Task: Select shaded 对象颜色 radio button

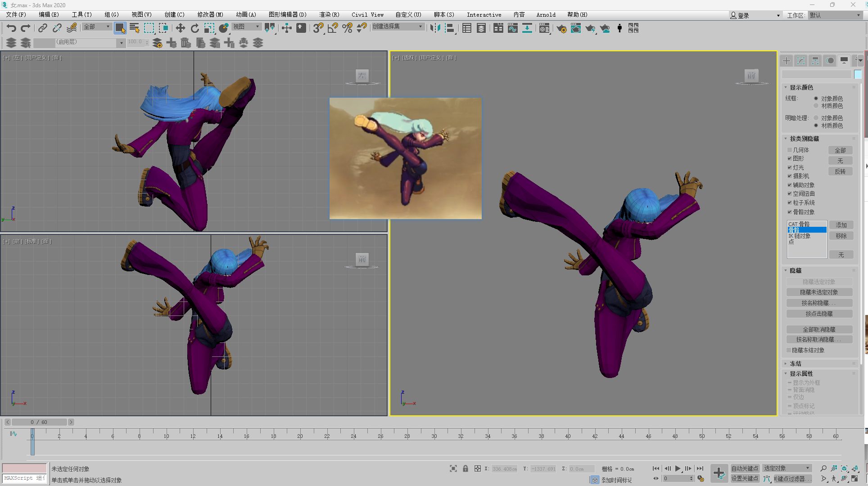Action: 816,118
